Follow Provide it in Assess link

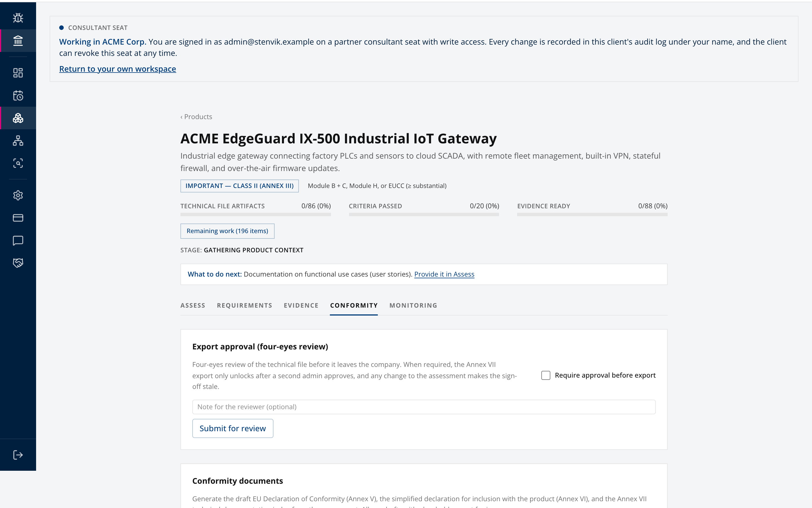(x=444, y=274)
